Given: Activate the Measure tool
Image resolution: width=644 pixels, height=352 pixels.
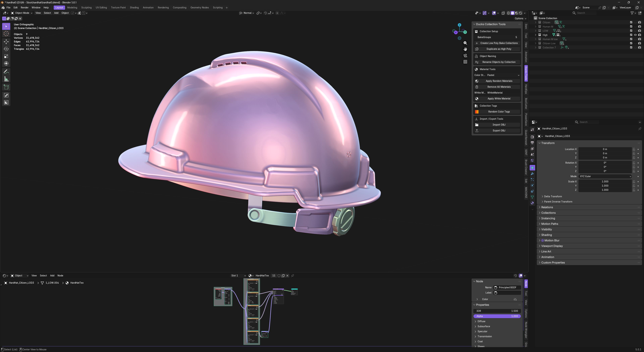Looking at the screenshot, I should [x=6, y=79].
